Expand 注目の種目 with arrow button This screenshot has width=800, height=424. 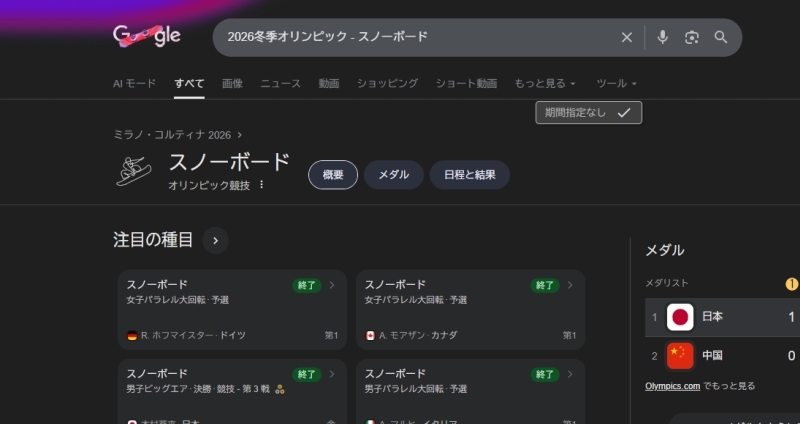215,240
